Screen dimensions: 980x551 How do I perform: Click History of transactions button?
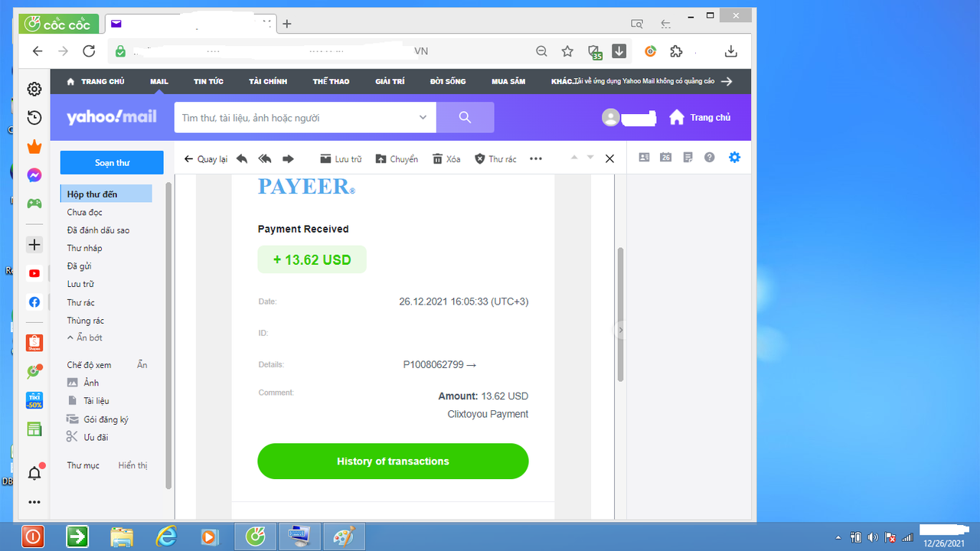393,461
